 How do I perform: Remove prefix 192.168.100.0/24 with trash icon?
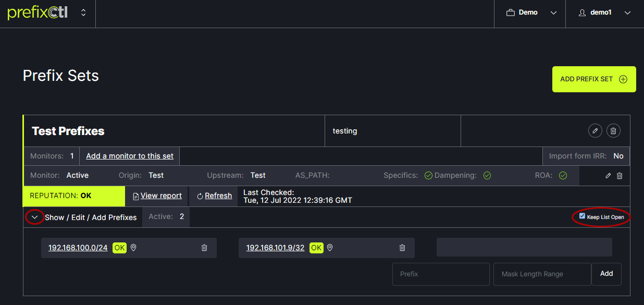click(204, 248)
